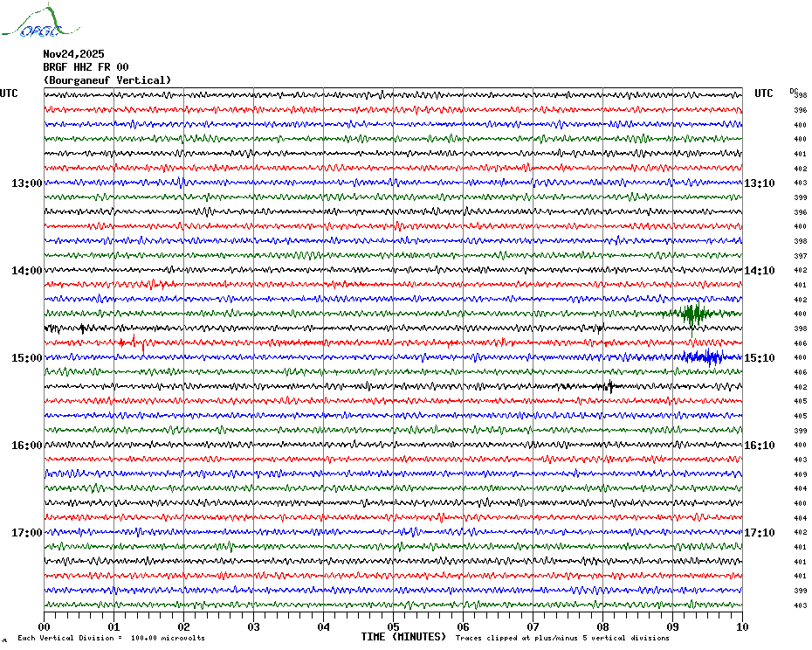812x650 pixels.
Task: Select the BRGF HHZ FR 00 station code
Action: click(86, 67)
